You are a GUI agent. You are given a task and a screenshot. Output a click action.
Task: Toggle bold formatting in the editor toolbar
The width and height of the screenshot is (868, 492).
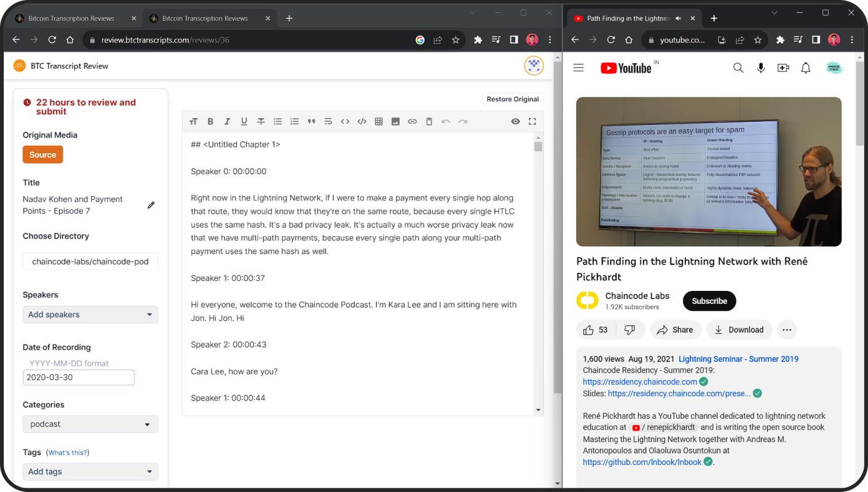click(x=210, y=122)
